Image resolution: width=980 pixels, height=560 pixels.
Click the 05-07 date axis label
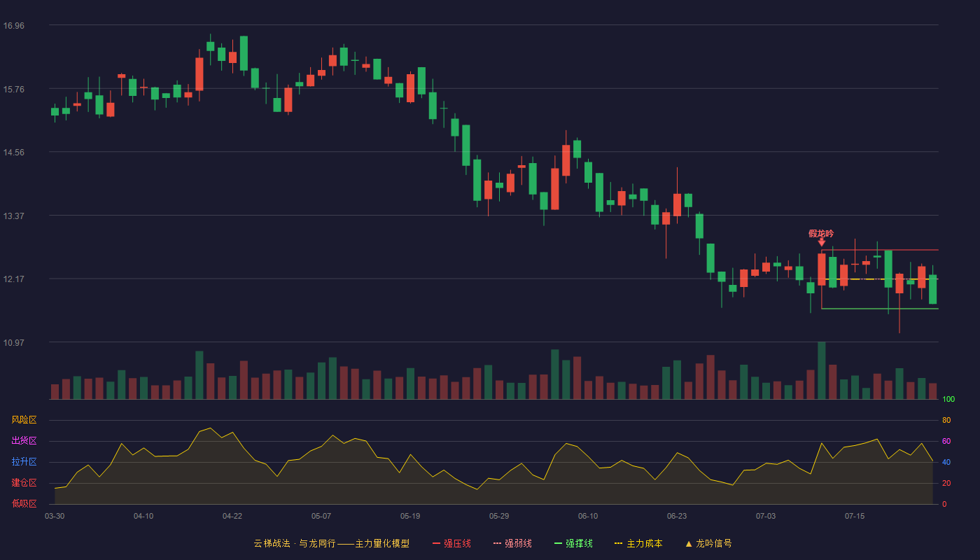point(321,516)
